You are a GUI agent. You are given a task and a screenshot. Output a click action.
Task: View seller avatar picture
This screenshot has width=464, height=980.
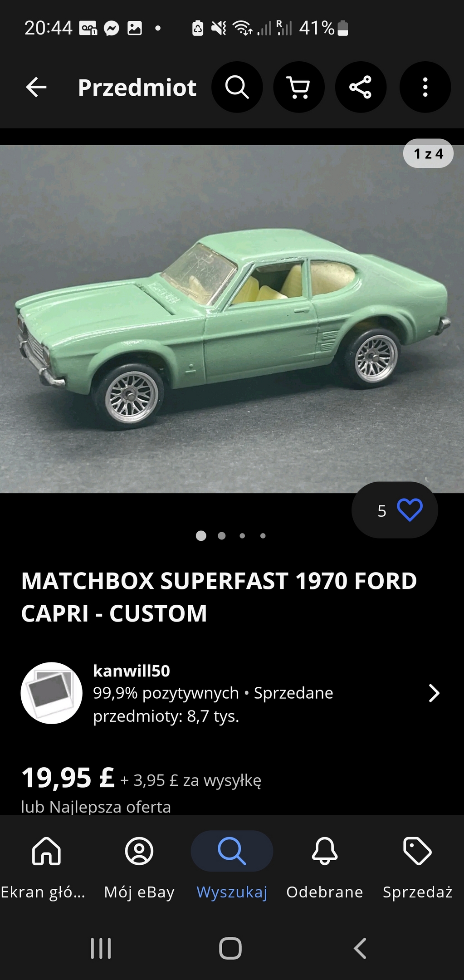51,693
